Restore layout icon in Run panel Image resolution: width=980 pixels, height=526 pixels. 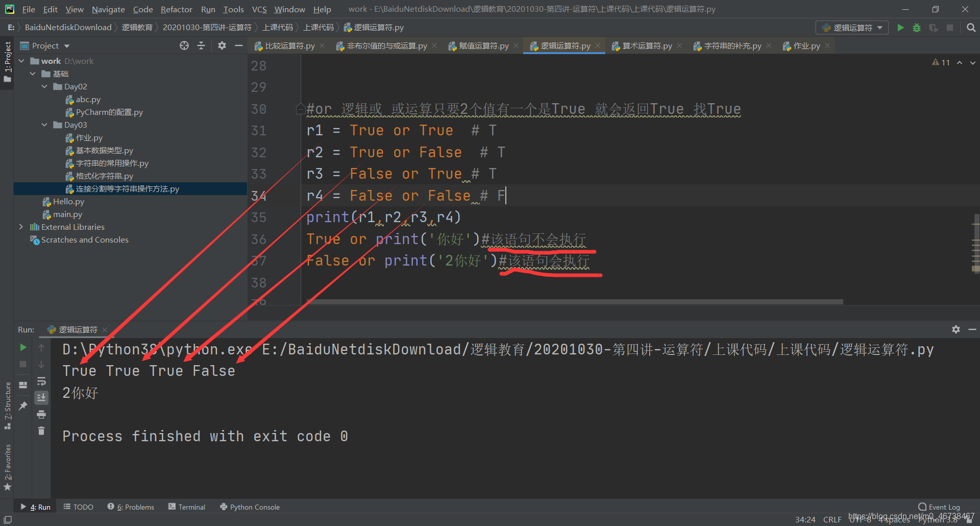pyautogui.click(x=23, y=385)
